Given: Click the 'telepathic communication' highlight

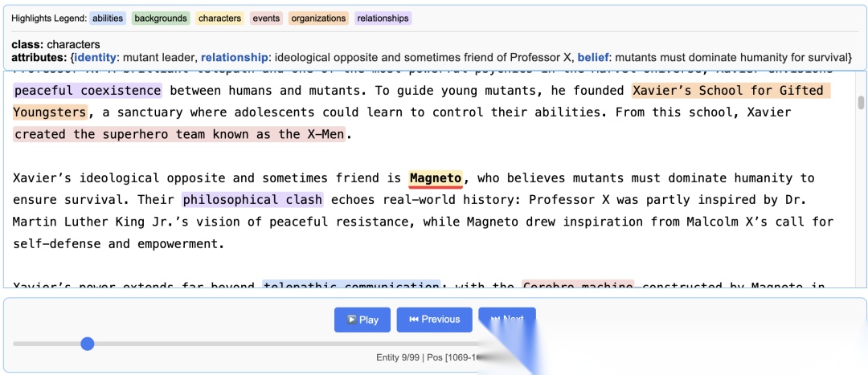Looking at the screenshot, I should 351,285.
